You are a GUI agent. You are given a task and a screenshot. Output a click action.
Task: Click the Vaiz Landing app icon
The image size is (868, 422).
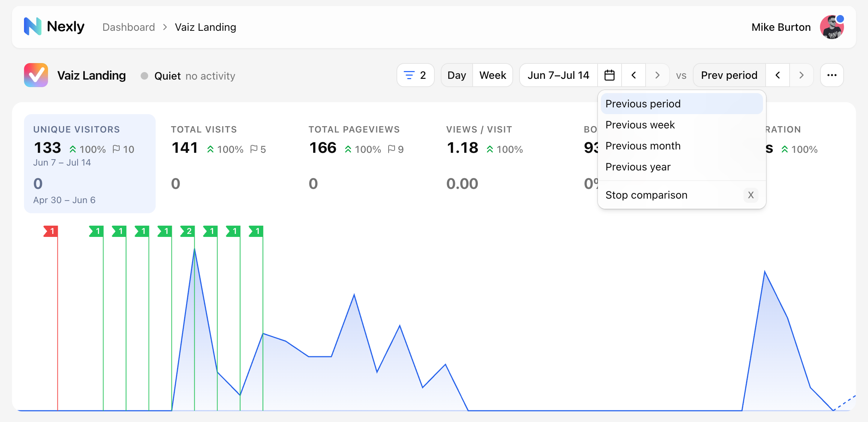pos(36,75)
